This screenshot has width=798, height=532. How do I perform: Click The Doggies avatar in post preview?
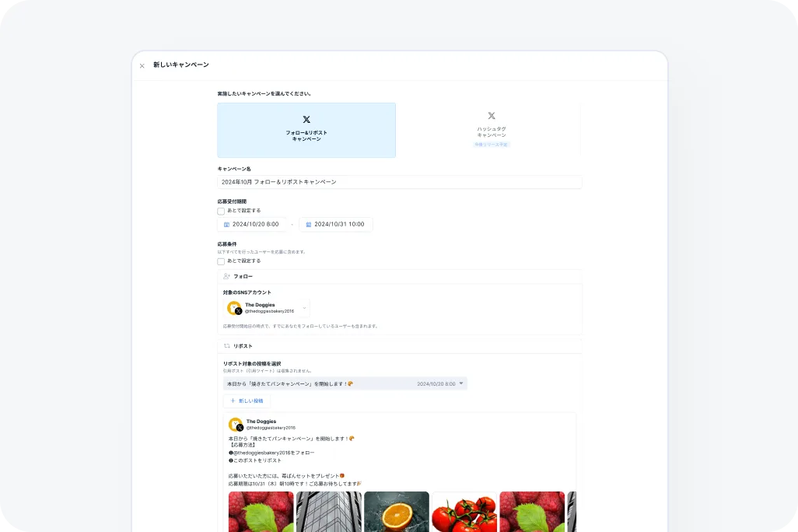(x=236, y=425)
